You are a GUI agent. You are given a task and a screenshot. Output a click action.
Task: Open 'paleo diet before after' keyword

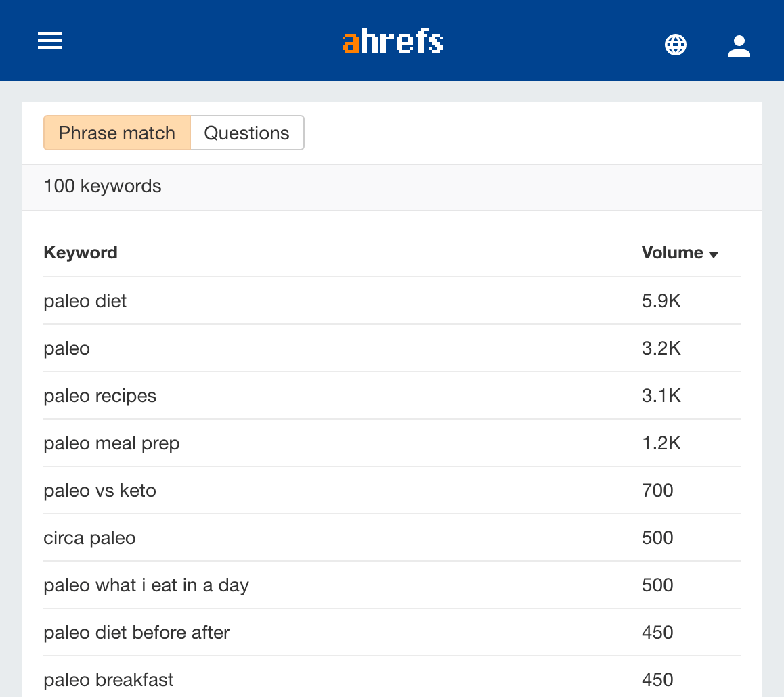137,632
